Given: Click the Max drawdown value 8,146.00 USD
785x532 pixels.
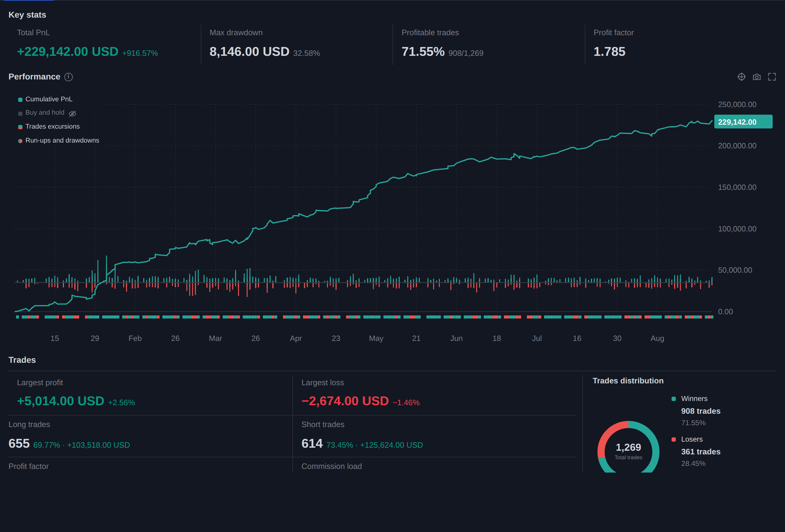Looking at the screenshot, I should point(249,52).
